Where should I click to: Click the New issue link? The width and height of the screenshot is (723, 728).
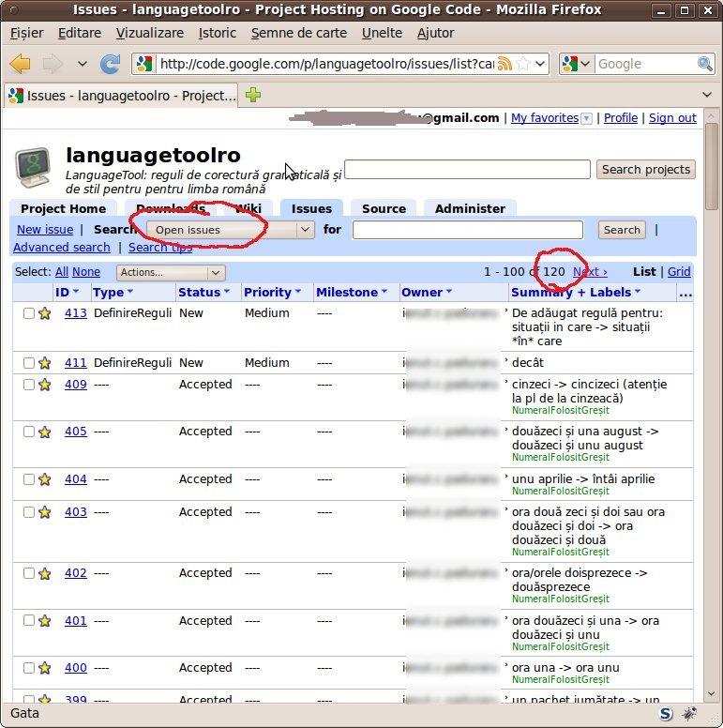(x=45, y=230)
